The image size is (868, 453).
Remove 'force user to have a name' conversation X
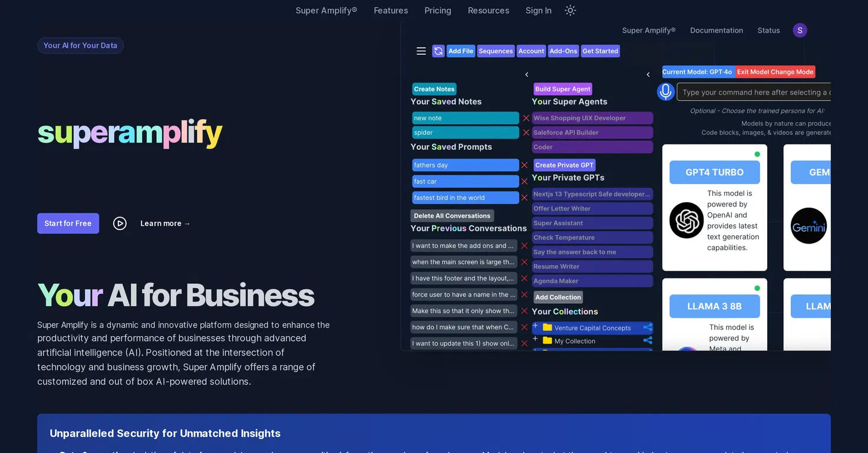[524, 294]
